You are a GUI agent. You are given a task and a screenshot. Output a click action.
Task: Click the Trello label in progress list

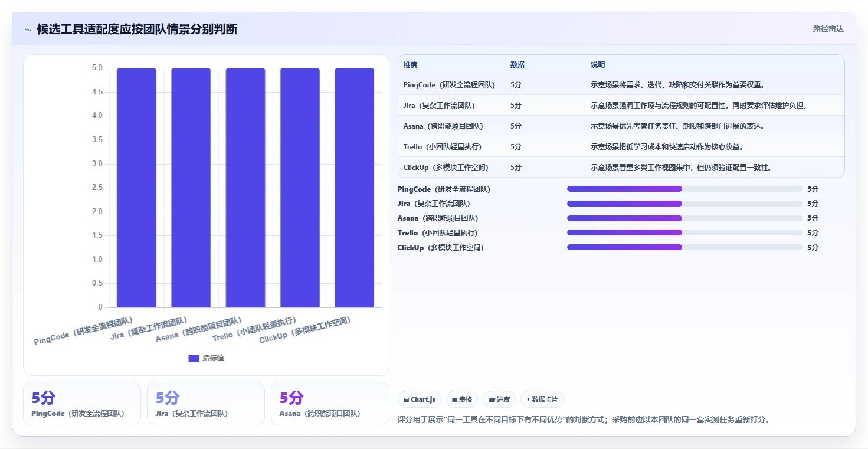437,233
